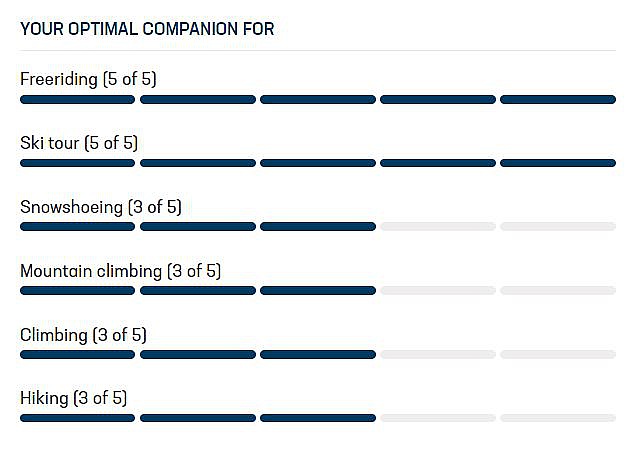Click last segment of Ski tour rating bar

[557, 163]
